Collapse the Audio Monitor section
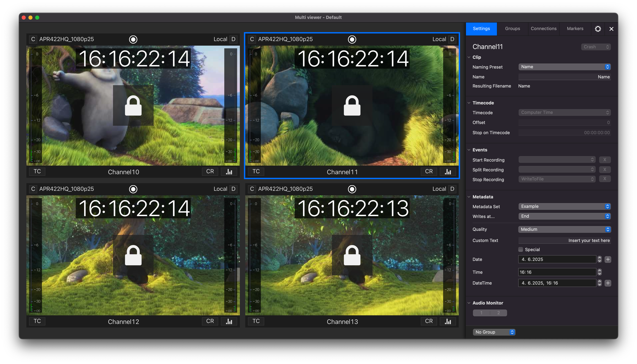This screenshot has width=637, height=364. (469, 303)
